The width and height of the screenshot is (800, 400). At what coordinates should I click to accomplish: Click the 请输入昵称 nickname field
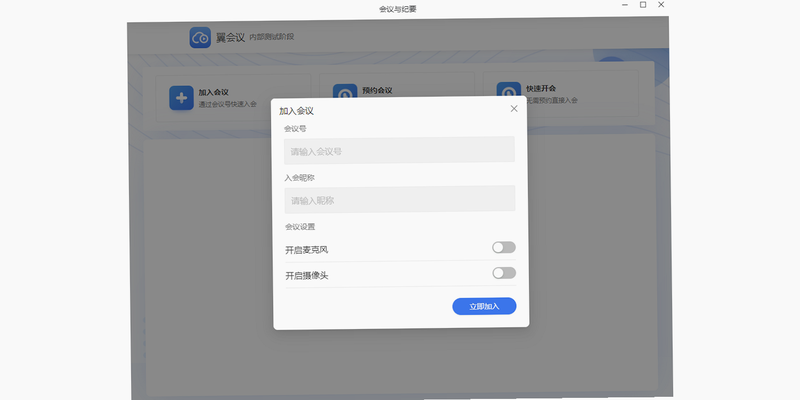(399, 199)
